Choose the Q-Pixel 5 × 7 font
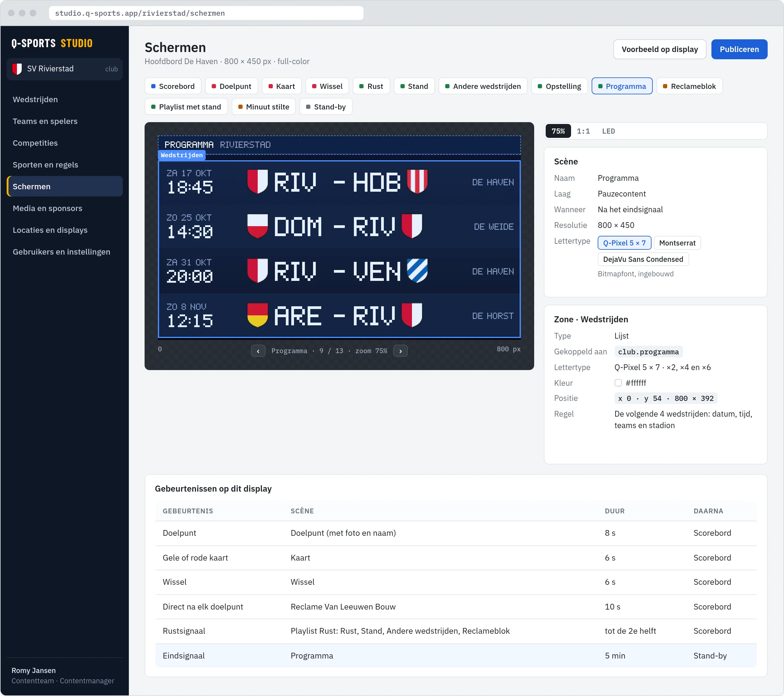This screenshot has height=696, width=784. [624, 243]
